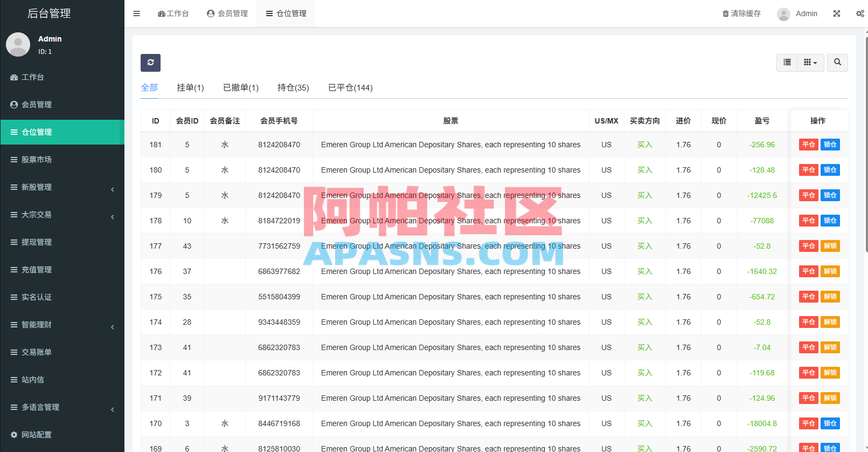Toggle the list view icon
This screenshot has width=868, height=452.
[x=787, y=63]
